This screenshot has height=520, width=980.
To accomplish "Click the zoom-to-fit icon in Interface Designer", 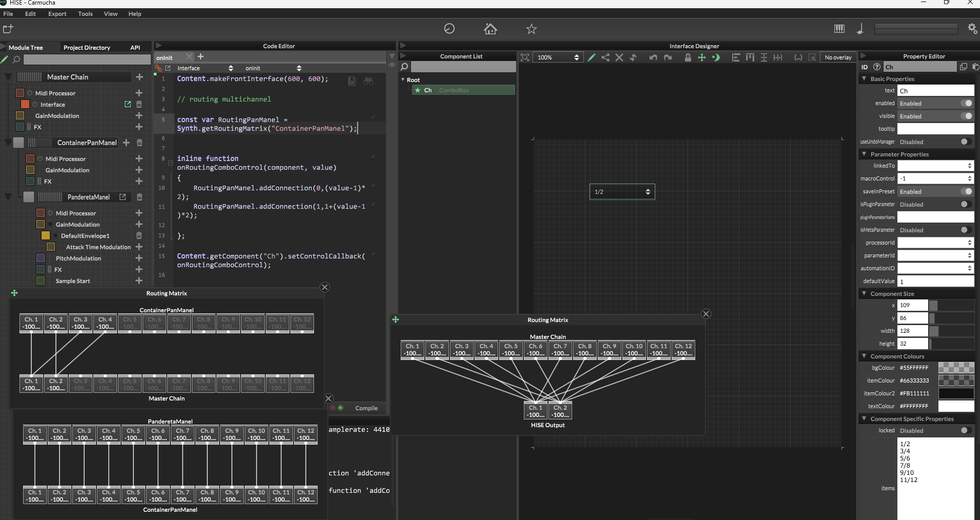I will [525, 57].
